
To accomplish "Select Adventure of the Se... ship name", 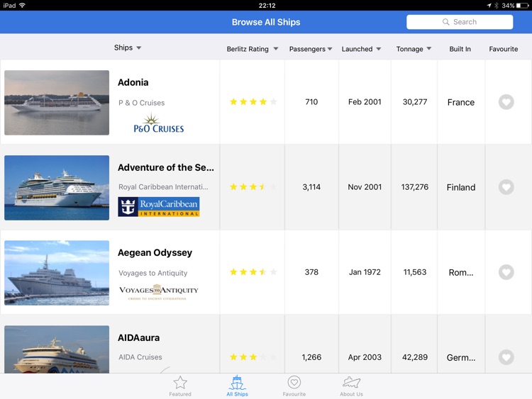I will [166, 167].
